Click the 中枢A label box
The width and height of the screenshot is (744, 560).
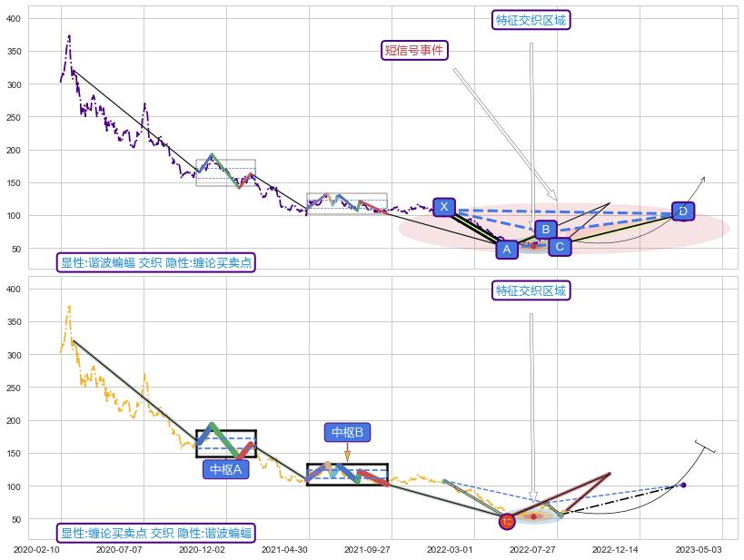(x=225, y=469)
